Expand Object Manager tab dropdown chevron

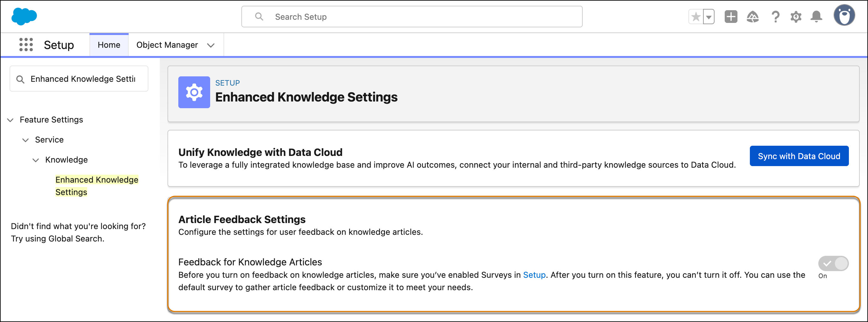pos(211,45)
